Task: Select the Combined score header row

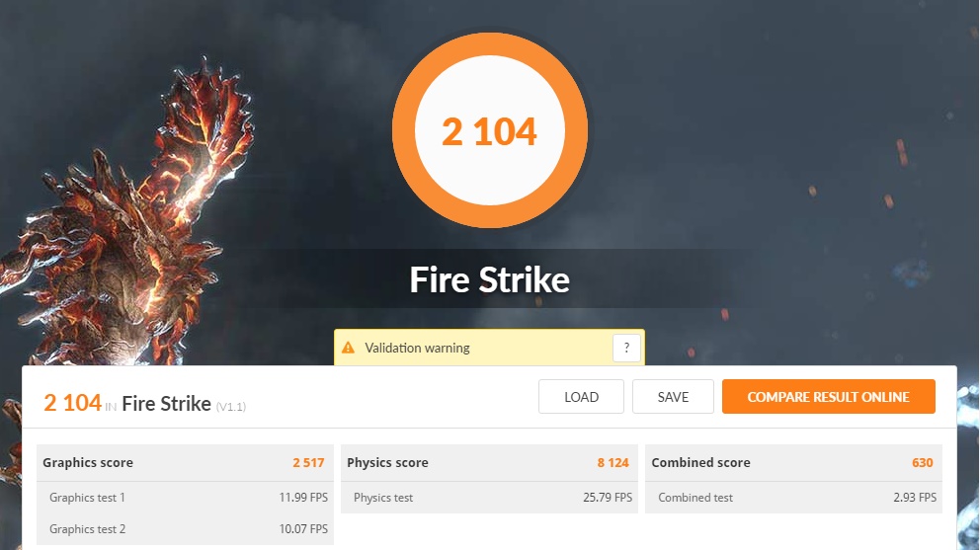Action: 793,462
